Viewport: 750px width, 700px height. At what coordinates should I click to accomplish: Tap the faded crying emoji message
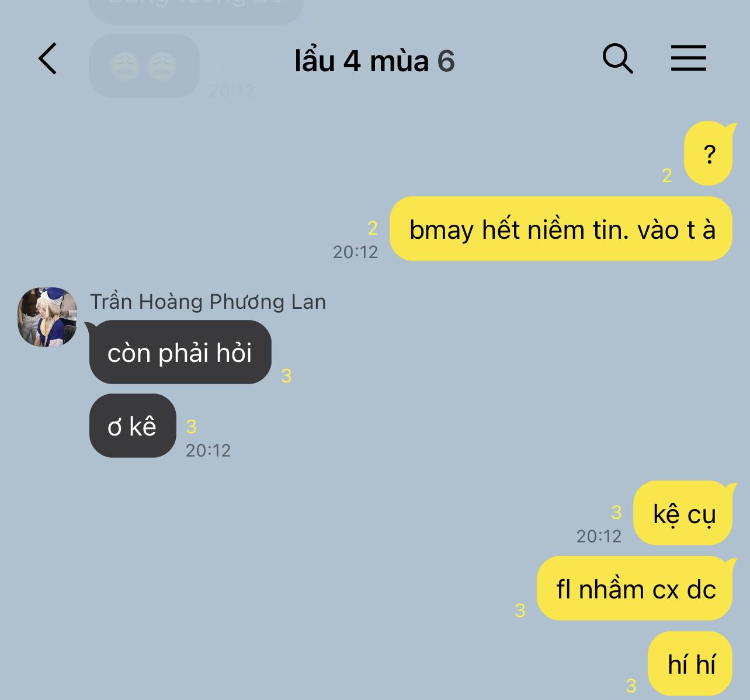point(144,66)
